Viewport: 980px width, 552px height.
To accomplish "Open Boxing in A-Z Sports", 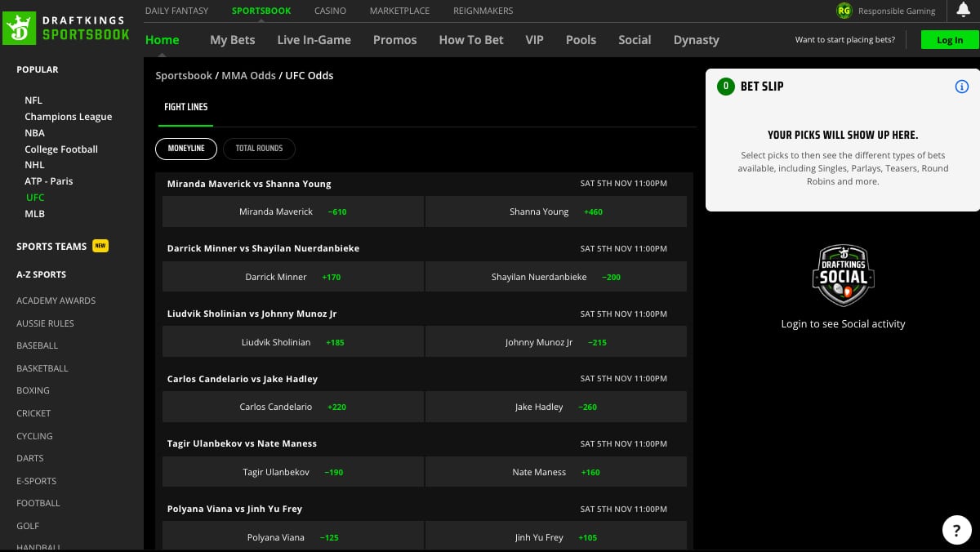I will (33, 390).
